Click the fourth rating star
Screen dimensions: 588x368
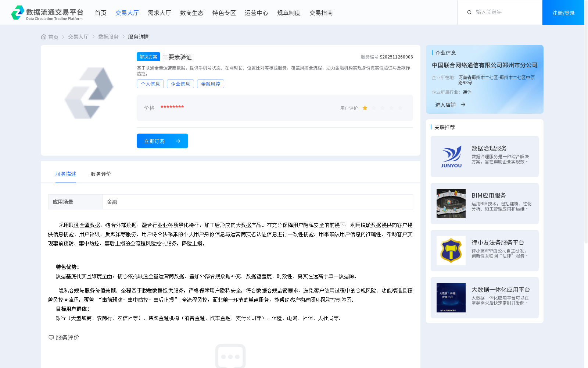pos(391,108)
